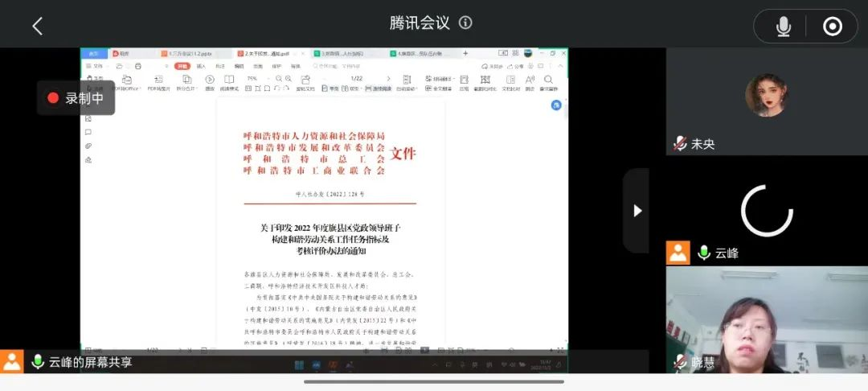Collapse the participant video sidebar arrow

[x=637, y=211]
